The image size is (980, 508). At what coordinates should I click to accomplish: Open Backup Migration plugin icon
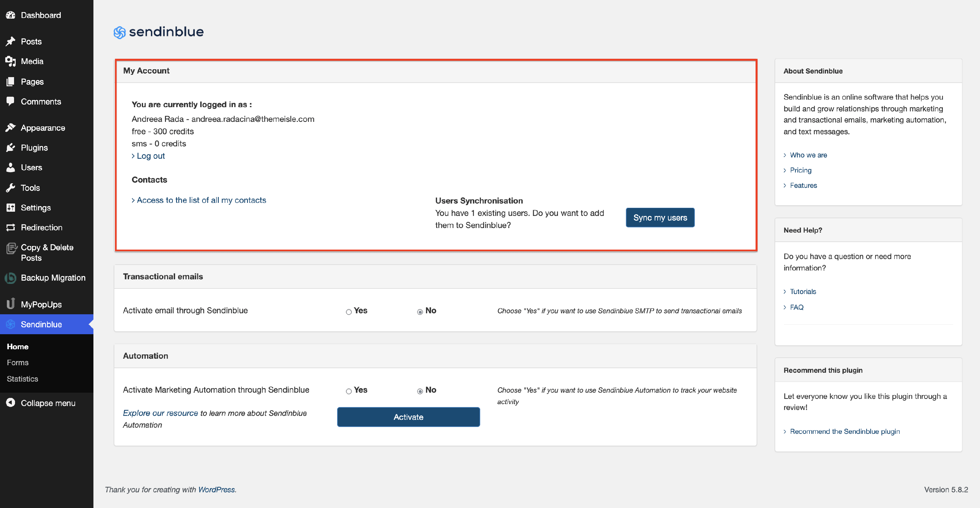pos(11,278)
